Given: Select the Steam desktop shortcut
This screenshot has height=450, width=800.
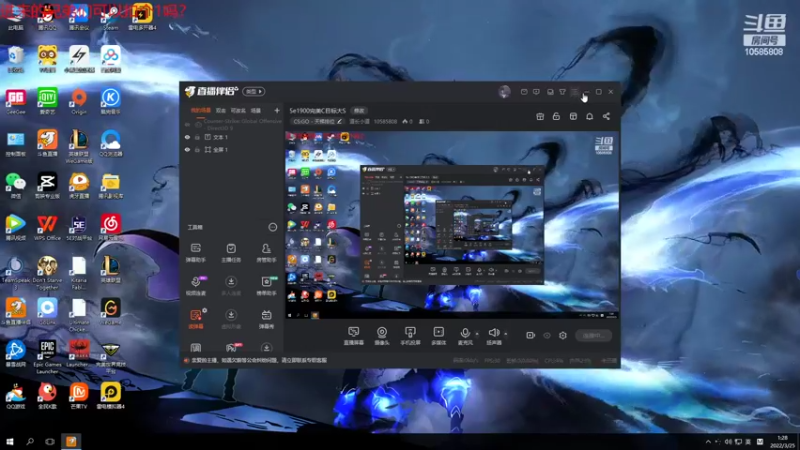Looking at the screenshot, I should point(111,18).
